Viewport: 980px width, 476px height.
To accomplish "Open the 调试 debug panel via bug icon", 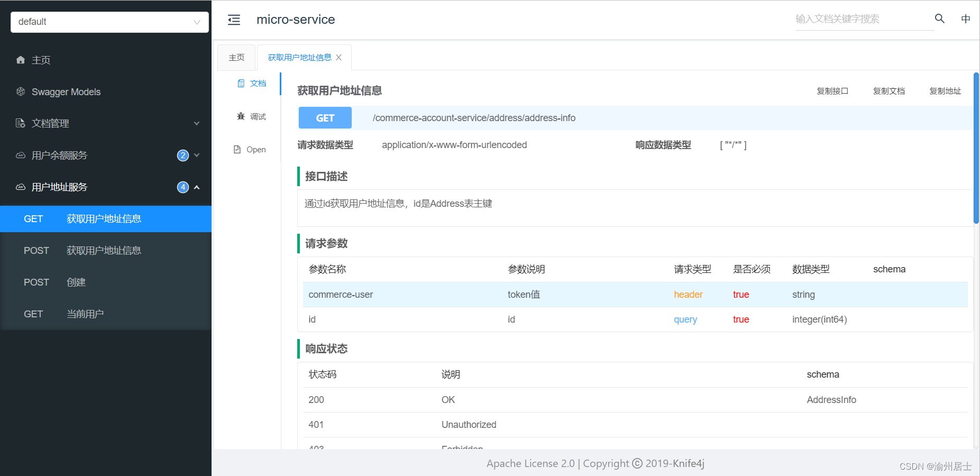I will tap(241, 116).
